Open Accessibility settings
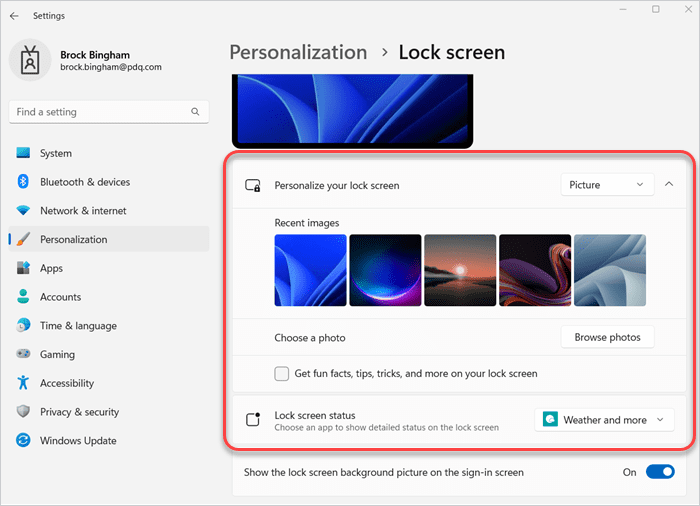Screen dimensions: 700x506 pos(109,383)
